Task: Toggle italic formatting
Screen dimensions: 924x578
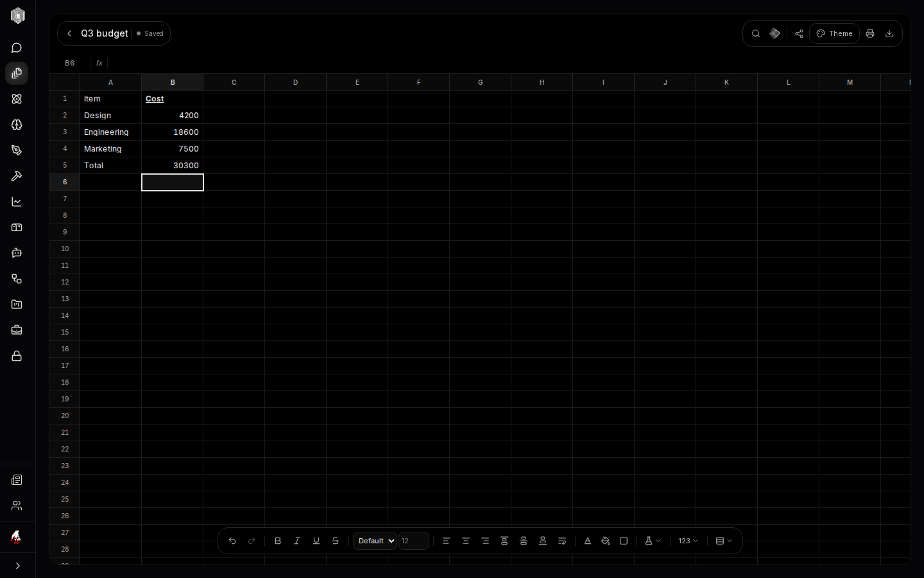Action: (297, 541)
